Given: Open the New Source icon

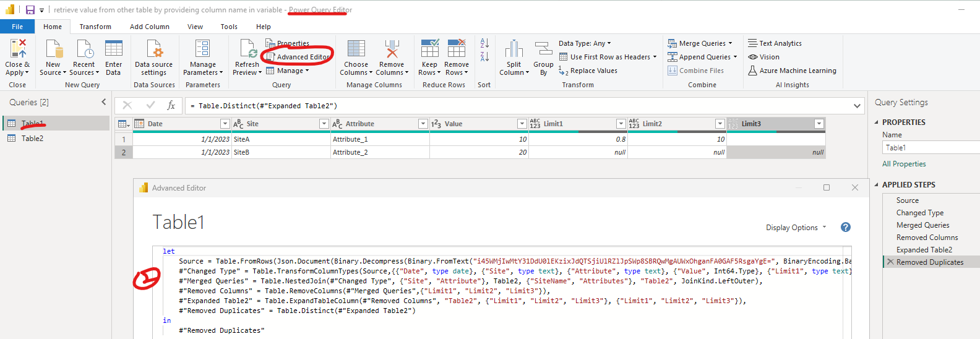Looking at the screenshot, I should pos(53,49).
